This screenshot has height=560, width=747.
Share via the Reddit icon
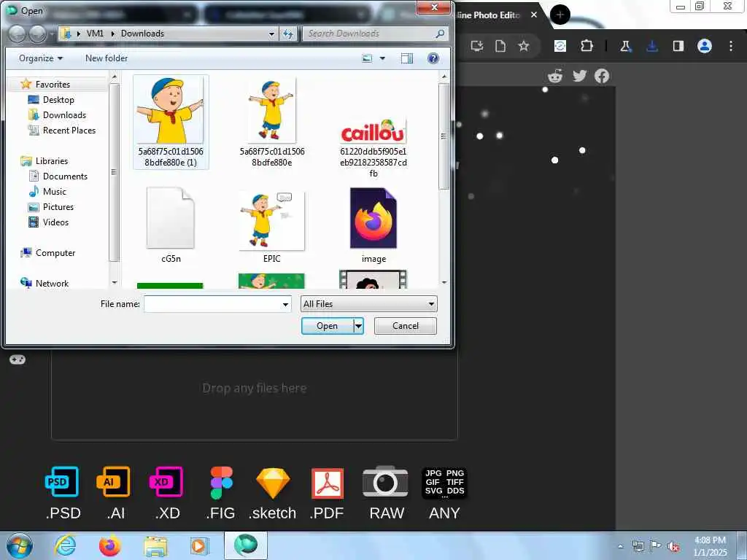tap(555, 76)
